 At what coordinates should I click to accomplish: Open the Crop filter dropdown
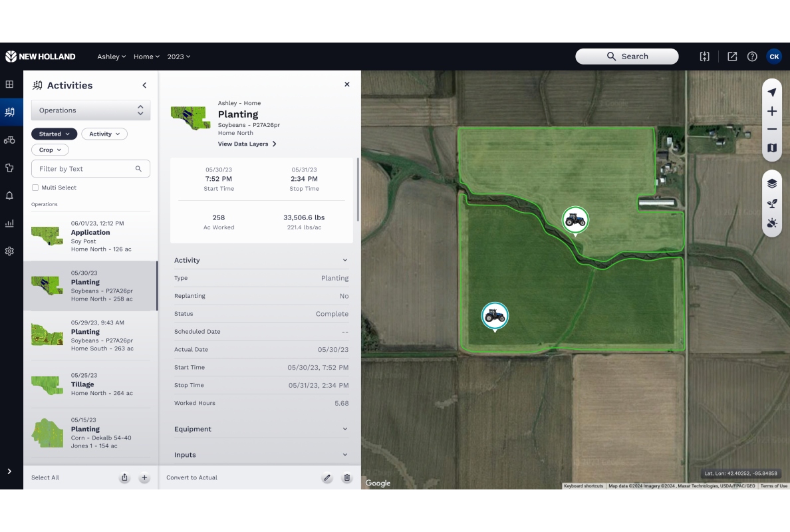(50, 150)
